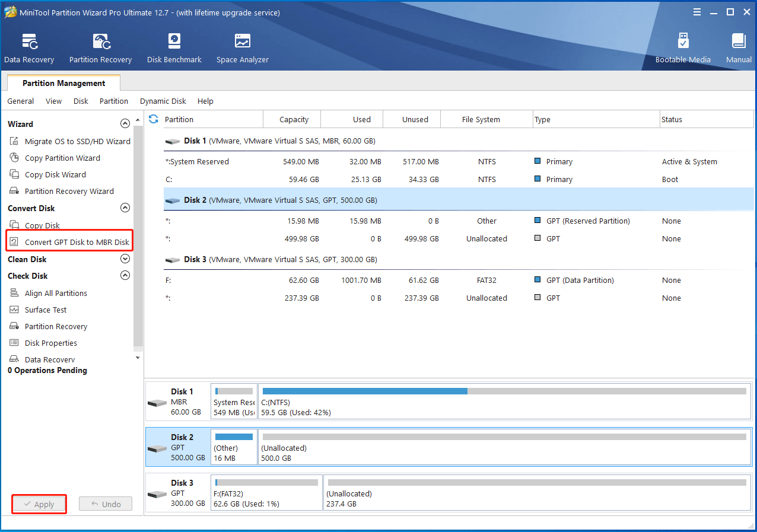Sort by Used column header
The width and height of the screenshot is (757, 532).
(352, 119)
